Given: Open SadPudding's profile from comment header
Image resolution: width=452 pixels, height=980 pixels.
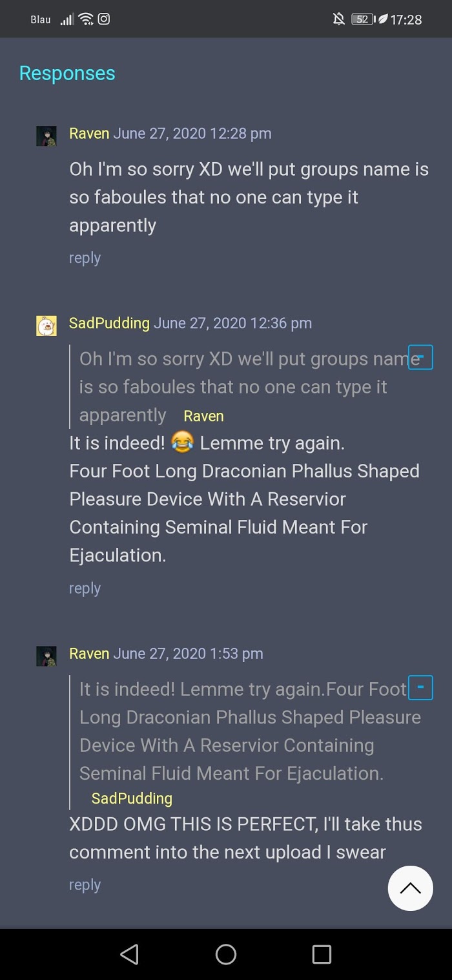Looking at the screenshot, I should click(109, 323).
